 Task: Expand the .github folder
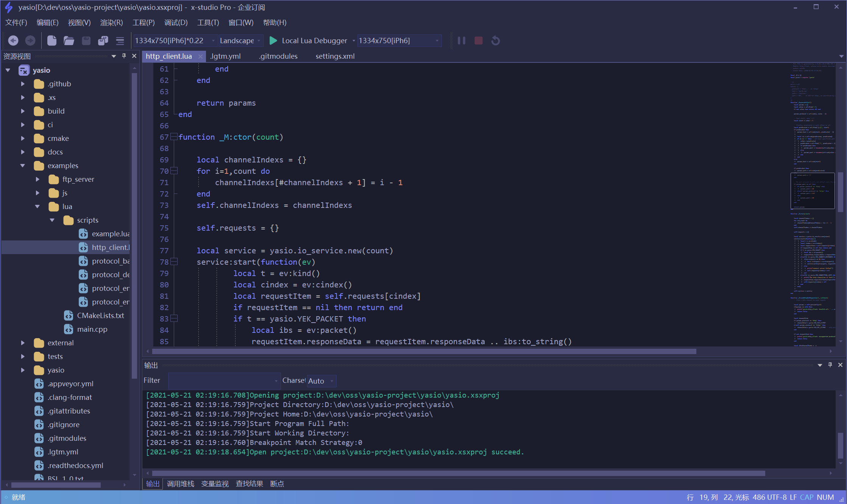[x=23, y=84]
